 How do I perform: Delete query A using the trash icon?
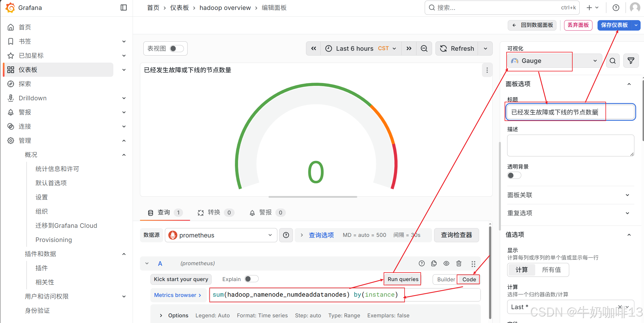459,263
